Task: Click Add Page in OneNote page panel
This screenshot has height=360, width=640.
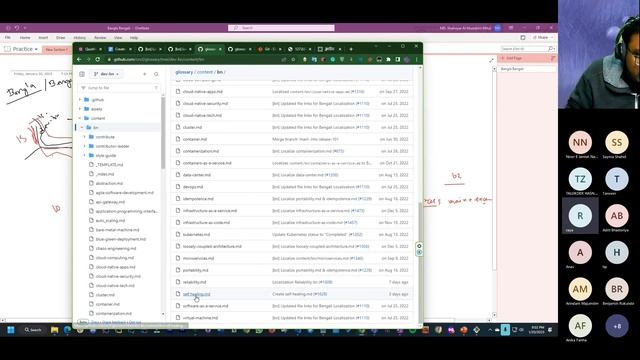Action: tap(512, 58)
